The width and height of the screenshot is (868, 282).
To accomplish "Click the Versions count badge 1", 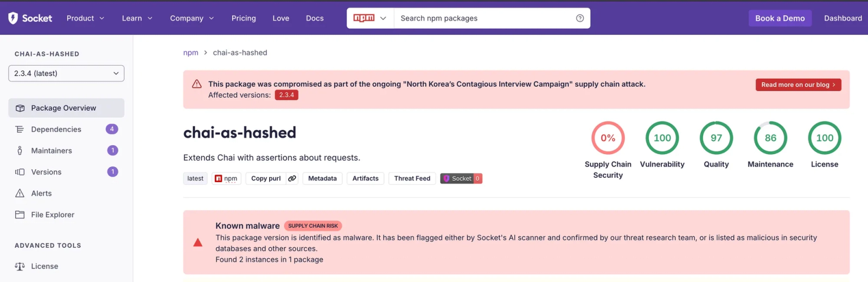I will [x=112, y=172].
